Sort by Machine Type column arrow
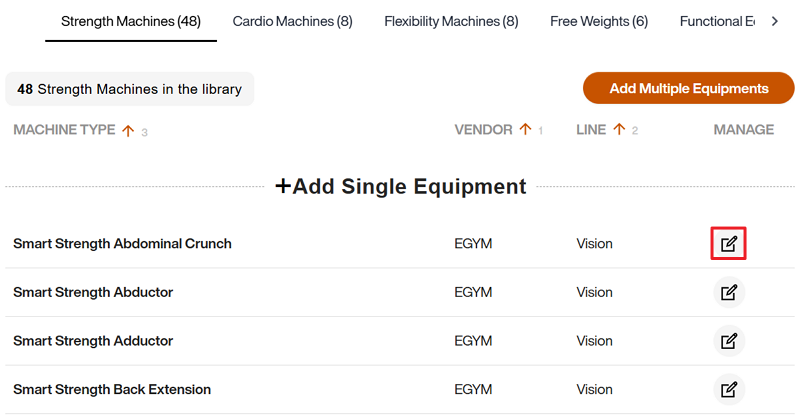800x417 pixels. [127, 130]
